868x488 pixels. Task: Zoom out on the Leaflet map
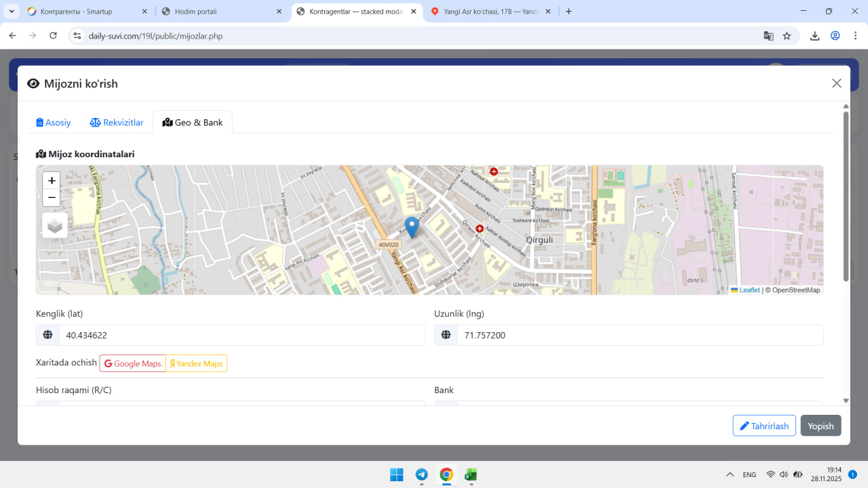pyautogui.click(x=52, y=198)
